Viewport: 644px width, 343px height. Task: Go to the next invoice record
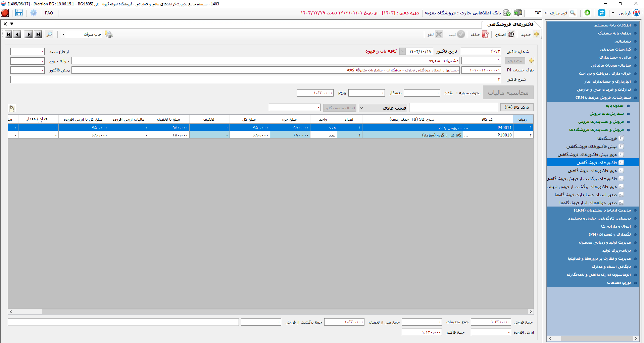coord(29,34)
